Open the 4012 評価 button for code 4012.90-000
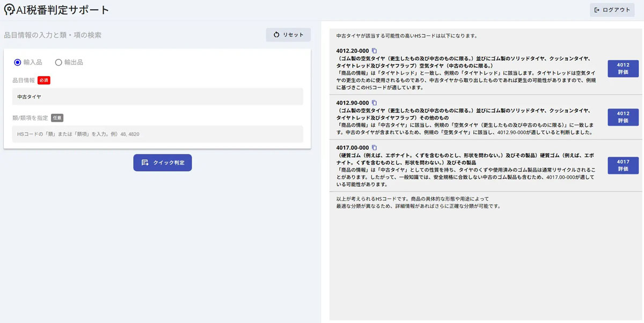Image resolution: width=644 pixels, height=323 pixels. click(623, 117)
